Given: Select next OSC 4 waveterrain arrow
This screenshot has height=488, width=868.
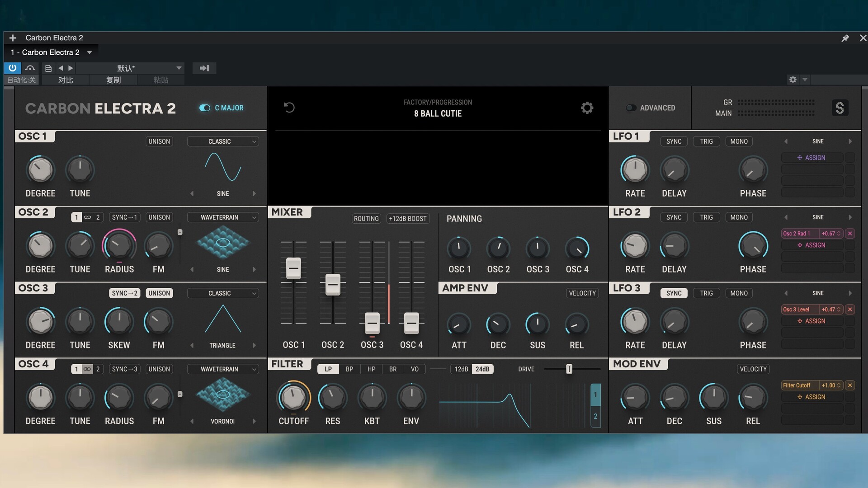Looking at the screenshot, I should [x=254, y=421].
